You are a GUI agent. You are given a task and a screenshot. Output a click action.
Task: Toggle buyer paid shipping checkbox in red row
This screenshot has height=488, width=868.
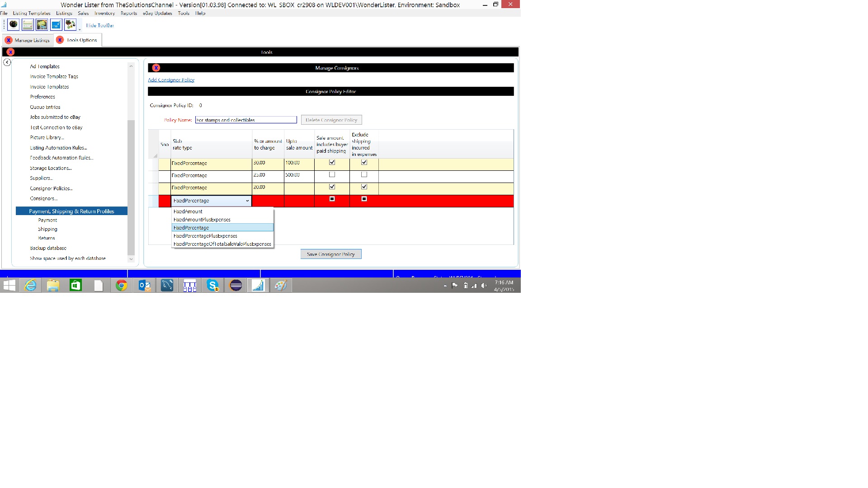coord(332,199)
